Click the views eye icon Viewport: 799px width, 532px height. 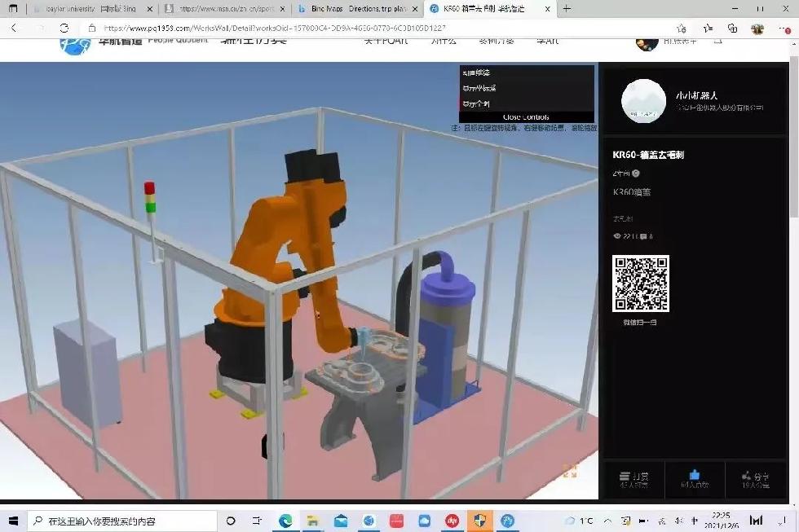617,236
